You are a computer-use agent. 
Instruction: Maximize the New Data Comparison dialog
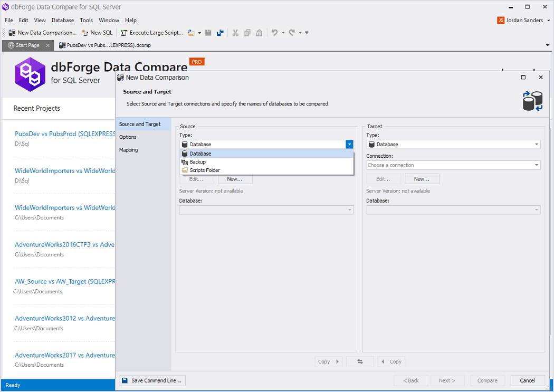pyautogui.click(x=523, y=78)
